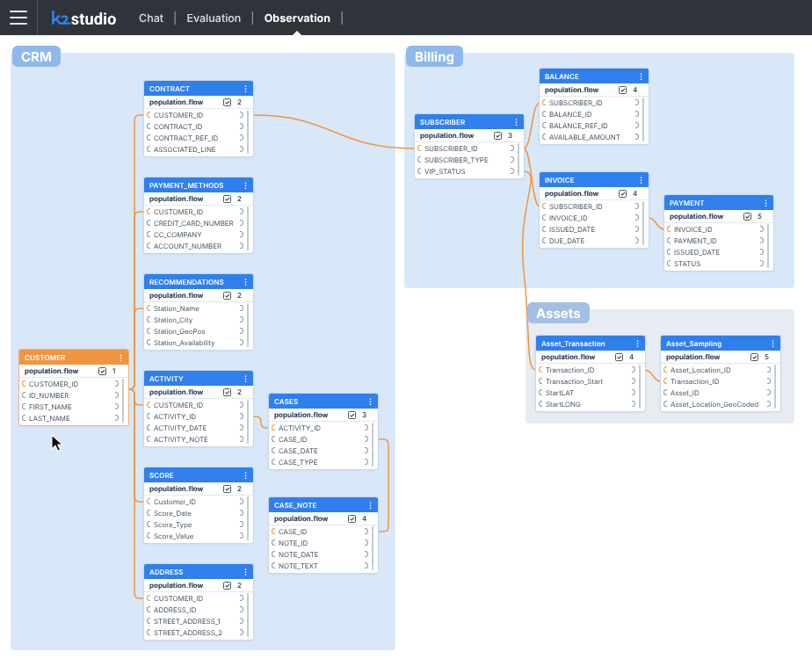Open CUSTOMER table kebab menu
Viewport: 812px width, 659px height.
[x=120, y=358]
